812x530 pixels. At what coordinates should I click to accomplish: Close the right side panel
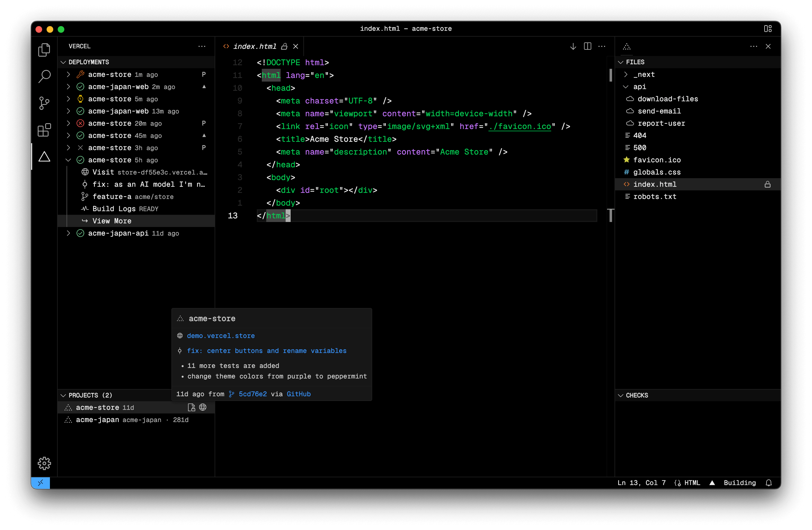tap(768, 46)
